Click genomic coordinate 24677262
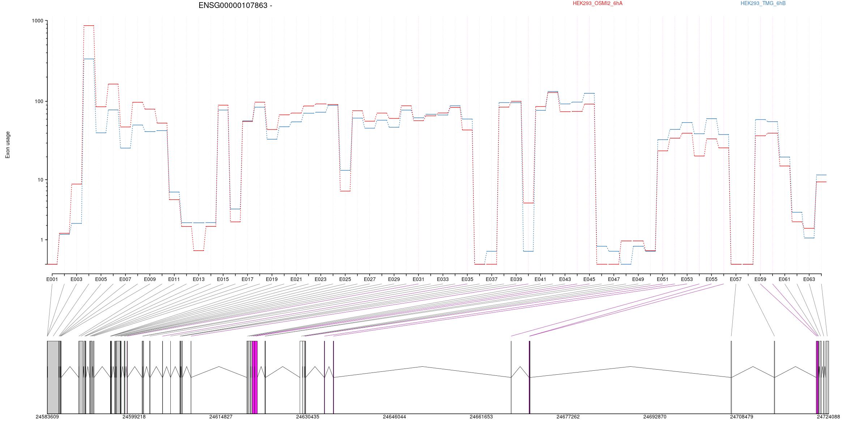 [568, 417]
